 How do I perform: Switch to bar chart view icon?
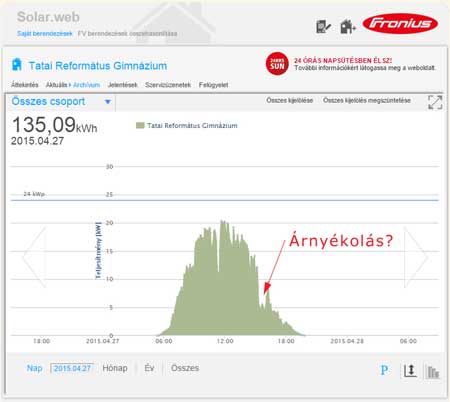click(x=433, y=372)
